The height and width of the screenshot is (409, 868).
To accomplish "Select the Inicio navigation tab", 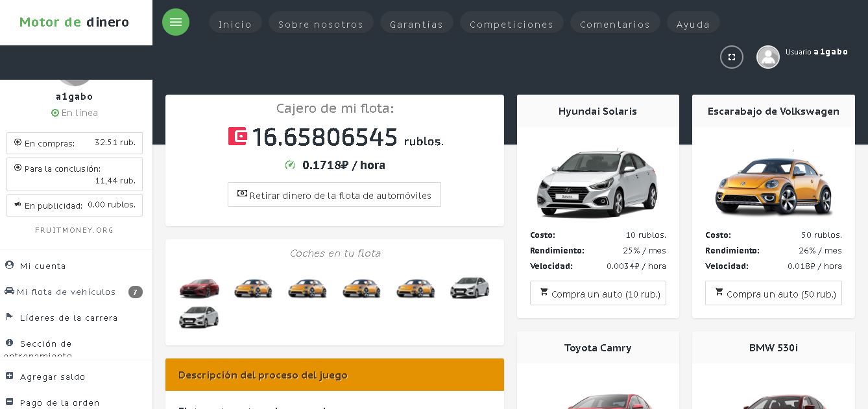I will tap(235, 24).
